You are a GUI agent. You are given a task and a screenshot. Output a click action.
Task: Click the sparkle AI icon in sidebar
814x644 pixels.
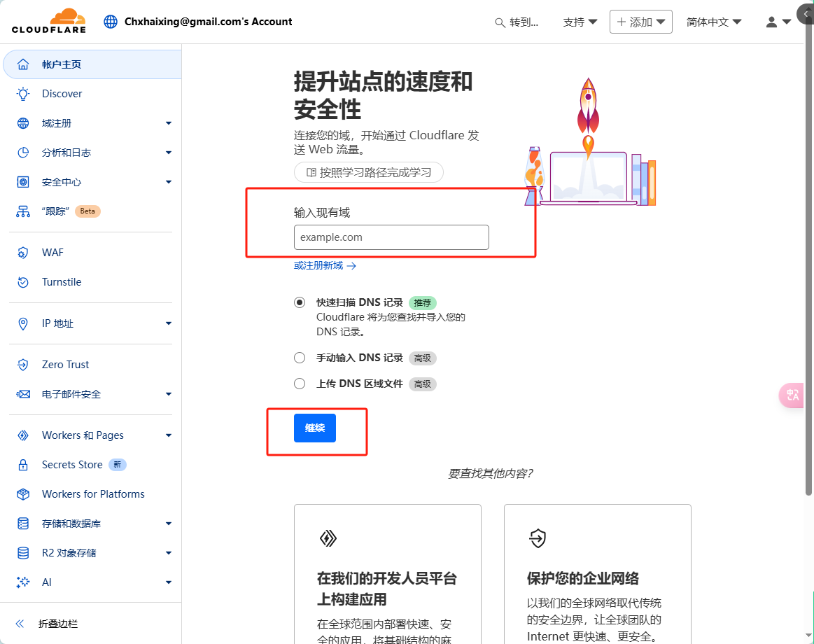(x=23, y=582)
